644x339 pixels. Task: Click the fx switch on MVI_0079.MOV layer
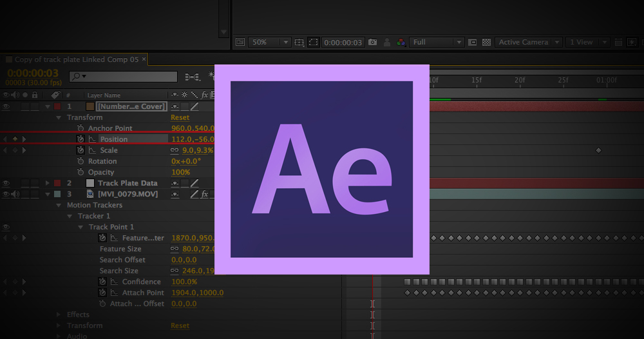(205, 194)
